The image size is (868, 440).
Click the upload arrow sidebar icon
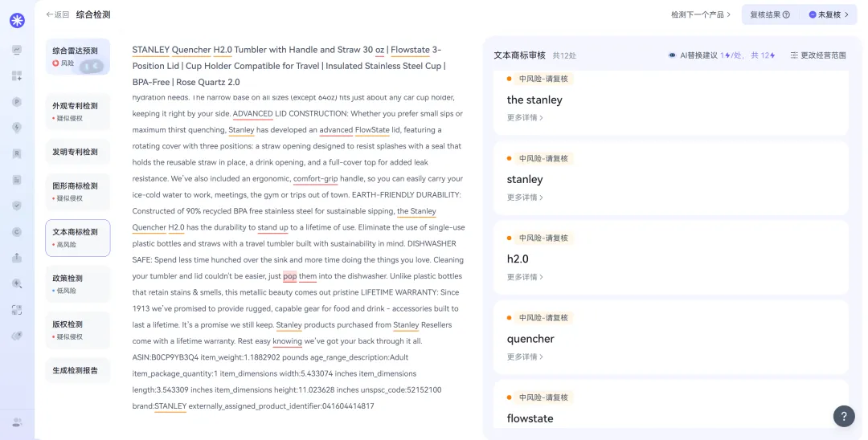17,258
